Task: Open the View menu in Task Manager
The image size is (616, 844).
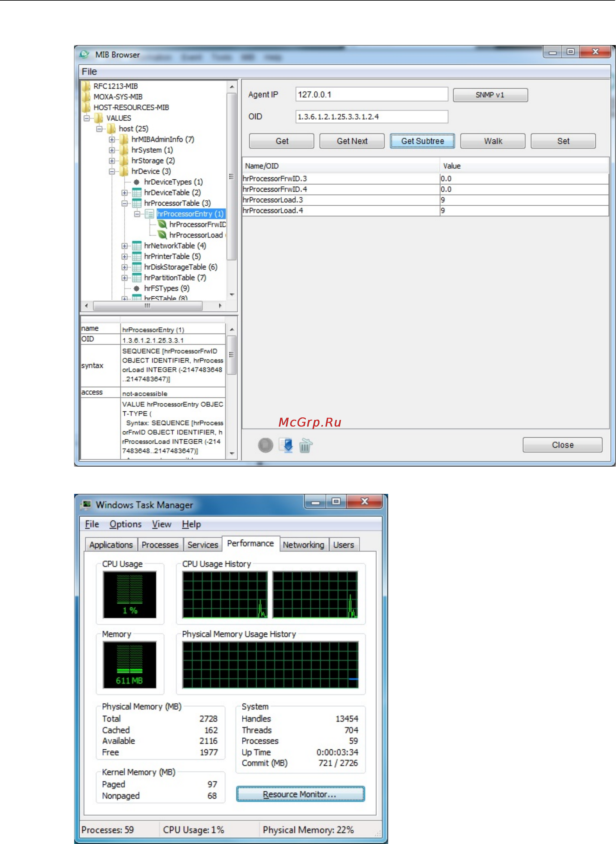Action: [x=161, y=524]
